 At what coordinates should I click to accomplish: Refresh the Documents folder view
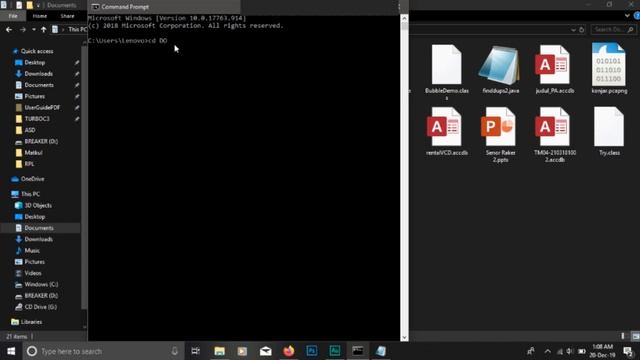pos(581,30)
